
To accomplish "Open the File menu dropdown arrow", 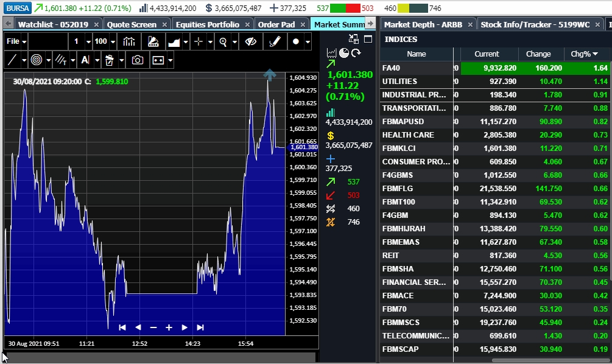I will click(x=24, y=42).
